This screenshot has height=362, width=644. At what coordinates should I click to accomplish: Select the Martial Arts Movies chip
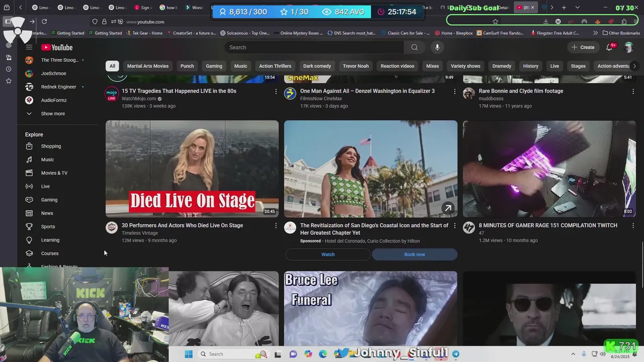pyautogui.click(x=148, y=66)
